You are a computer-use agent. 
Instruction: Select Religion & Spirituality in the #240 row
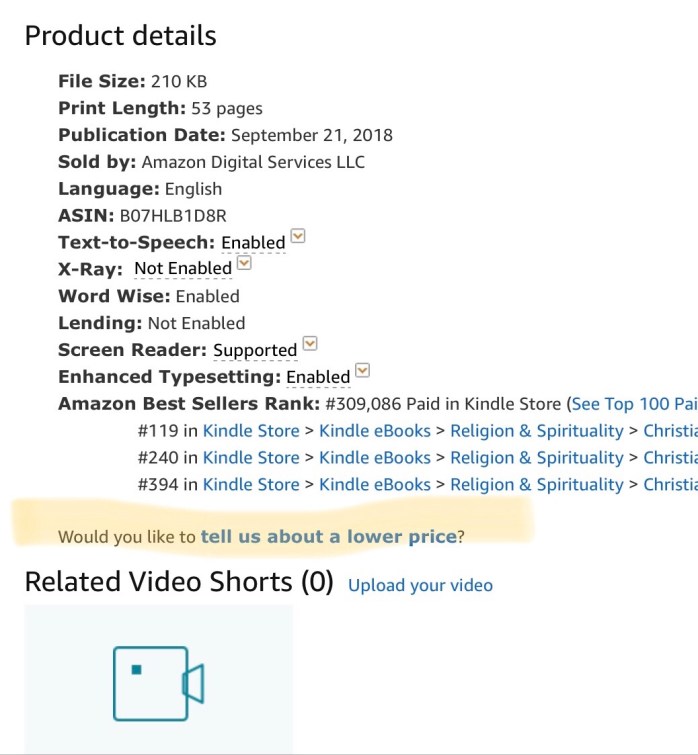click(537, 458)
